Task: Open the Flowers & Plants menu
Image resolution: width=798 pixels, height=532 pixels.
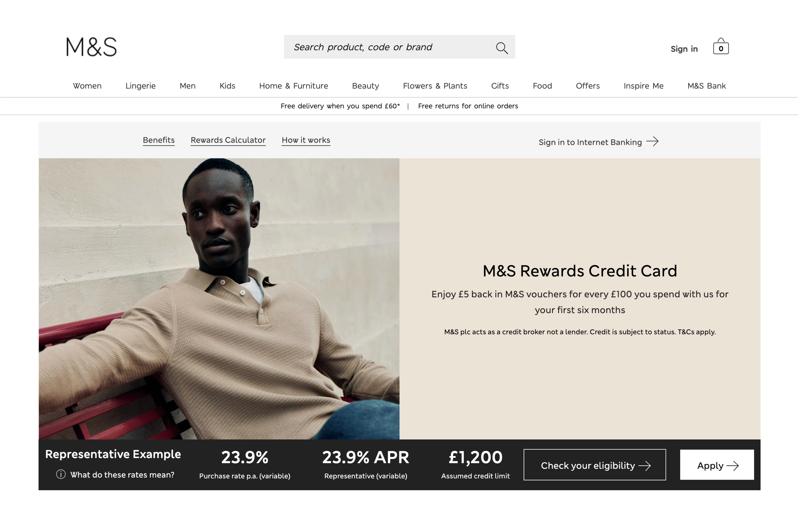Action: [435, 86]
